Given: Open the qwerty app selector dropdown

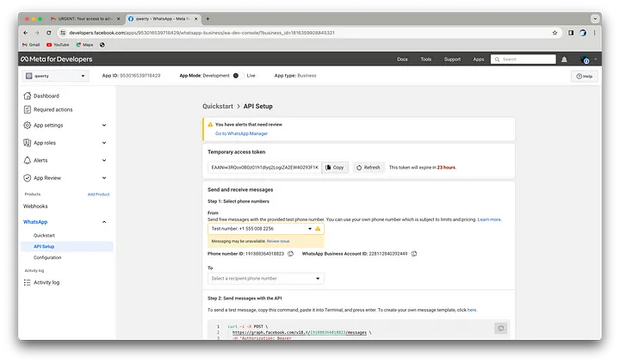Looking at the screenshot, I should (x=56, y=76).
